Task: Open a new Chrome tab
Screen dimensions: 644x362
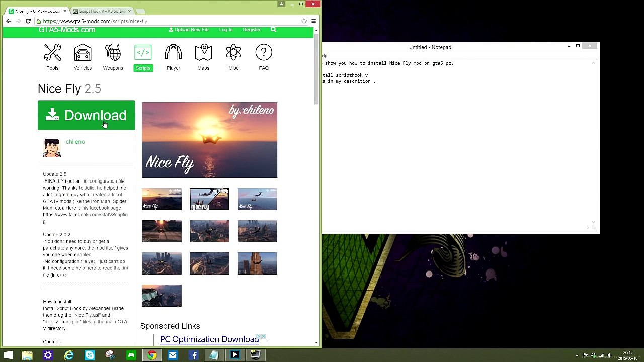Action: point(141,11)
